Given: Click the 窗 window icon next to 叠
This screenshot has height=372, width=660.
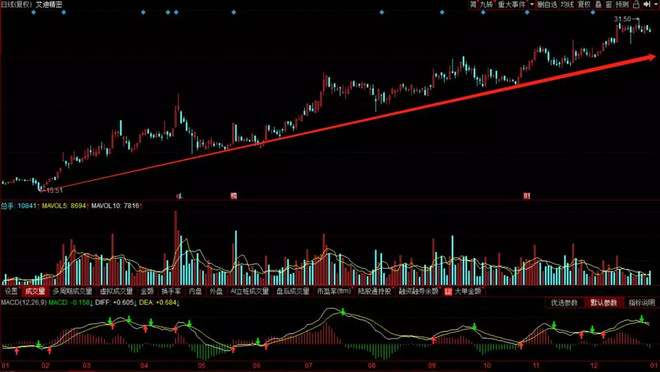Looking at the screenshot, I should [x=609, y=4].
